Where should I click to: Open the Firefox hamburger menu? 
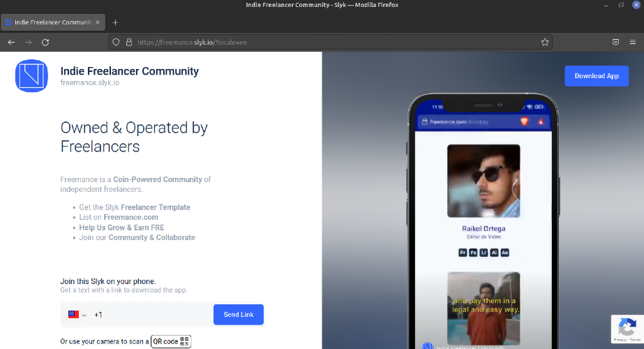click(633, 43)
